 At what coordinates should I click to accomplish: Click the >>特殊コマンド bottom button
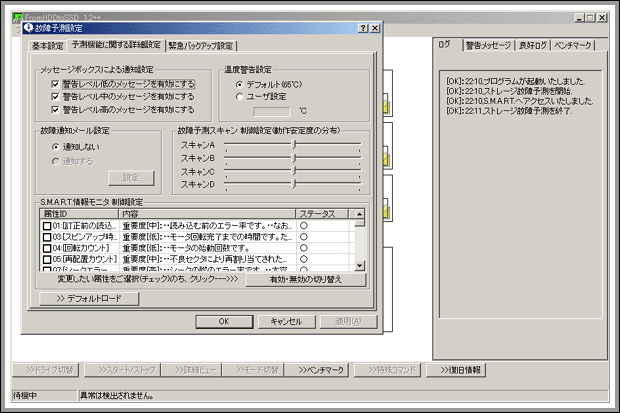(387, 370)
